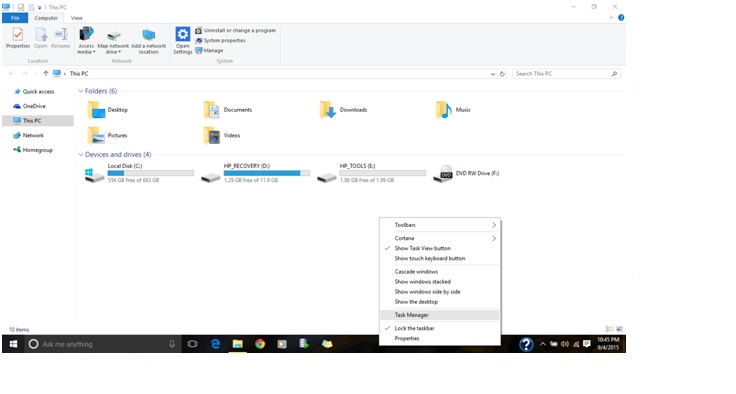Image resolution: width=736 pixels, height=394 pixels.
Task: Select the Computer ribbon tab
Action: (x=46, y=18)
